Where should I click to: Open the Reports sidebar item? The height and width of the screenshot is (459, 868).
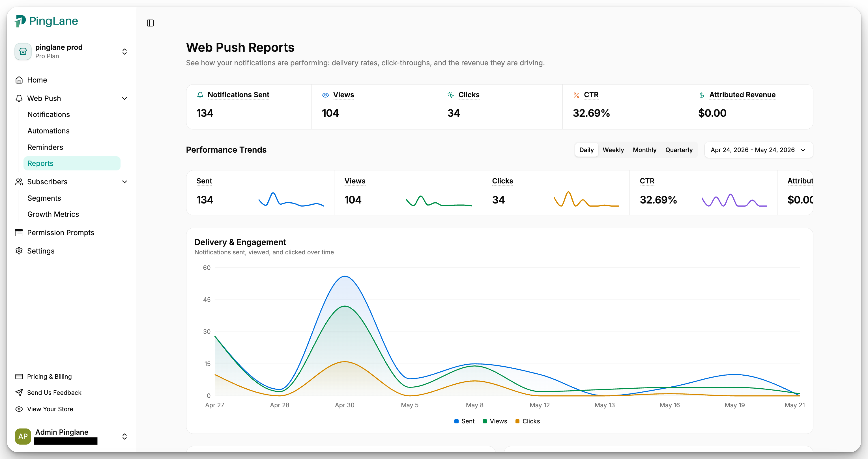(72, 163)
